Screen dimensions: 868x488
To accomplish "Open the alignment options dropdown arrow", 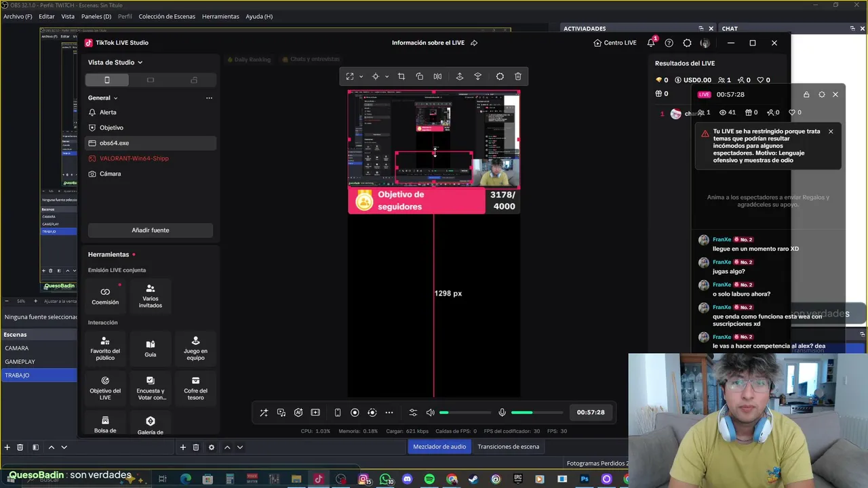I will (x=387, y=77).
